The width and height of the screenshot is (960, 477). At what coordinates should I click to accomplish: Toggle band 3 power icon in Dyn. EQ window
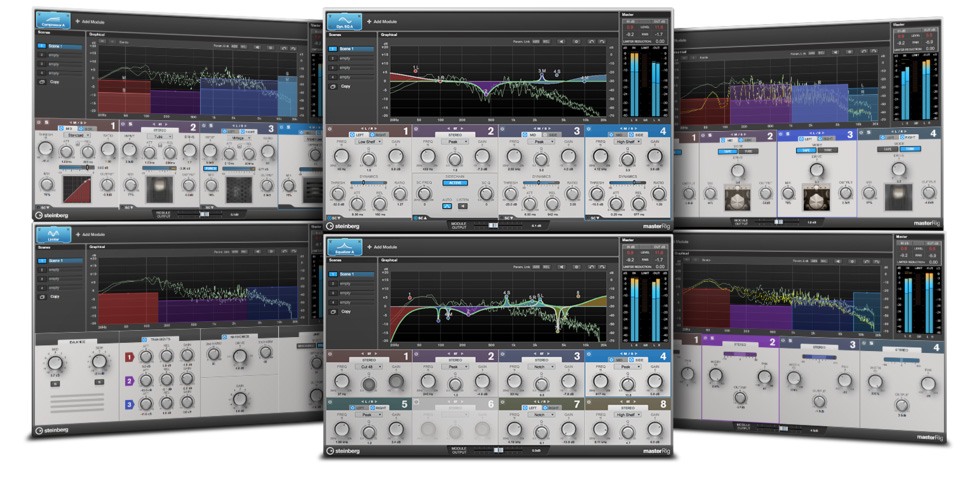click(x=502, y=130)
